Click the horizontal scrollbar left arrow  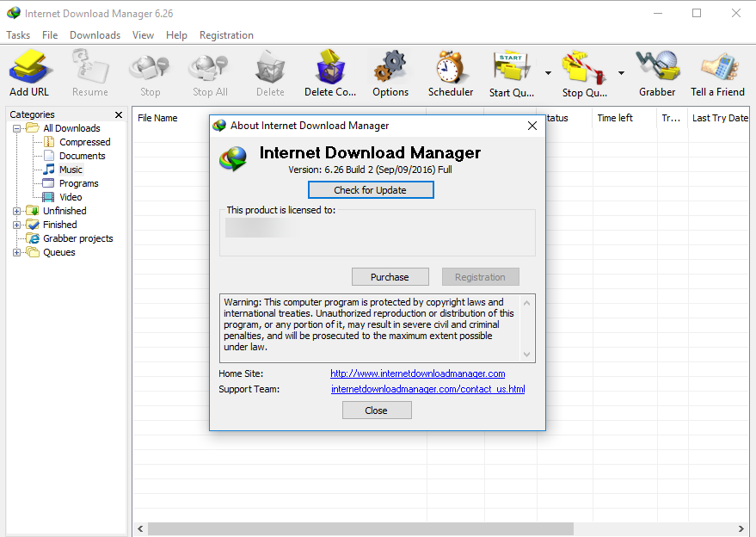(140, 528)
